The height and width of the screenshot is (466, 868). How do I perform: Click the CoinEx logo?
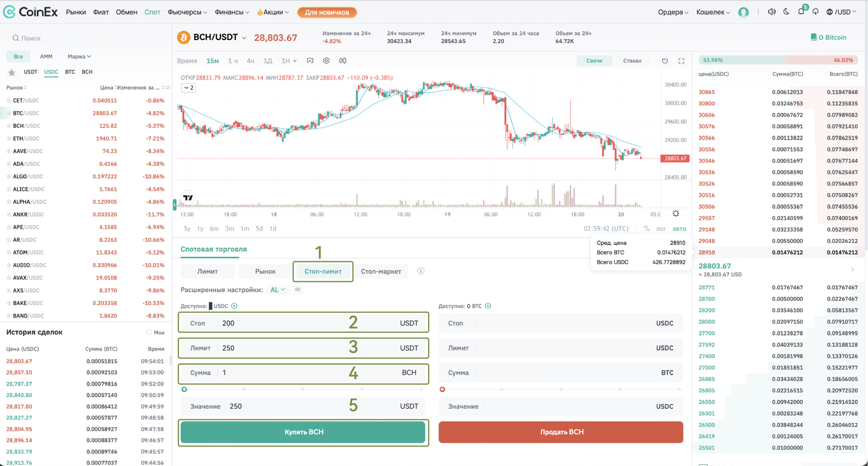(30, 12)
